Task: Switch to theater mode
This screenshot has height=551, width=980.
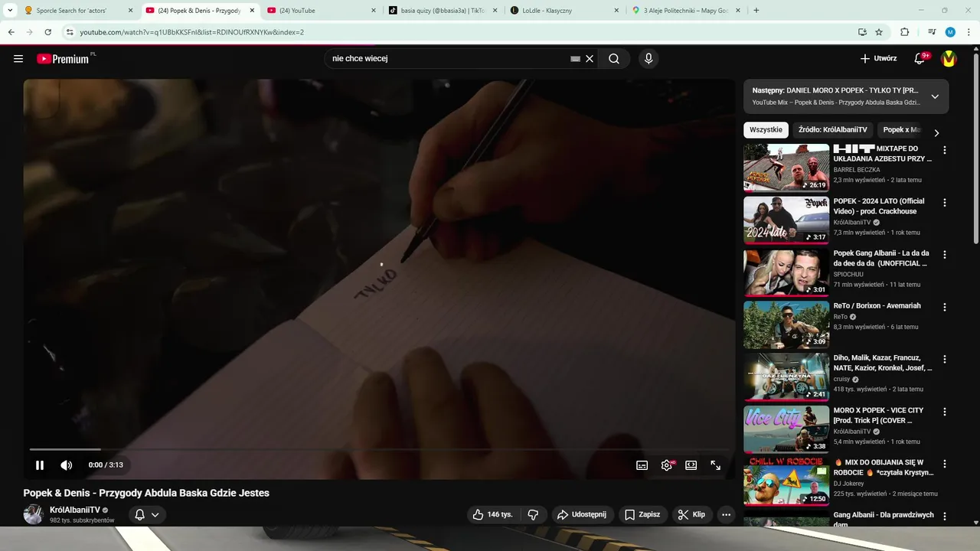Action: tap(691, 465)
